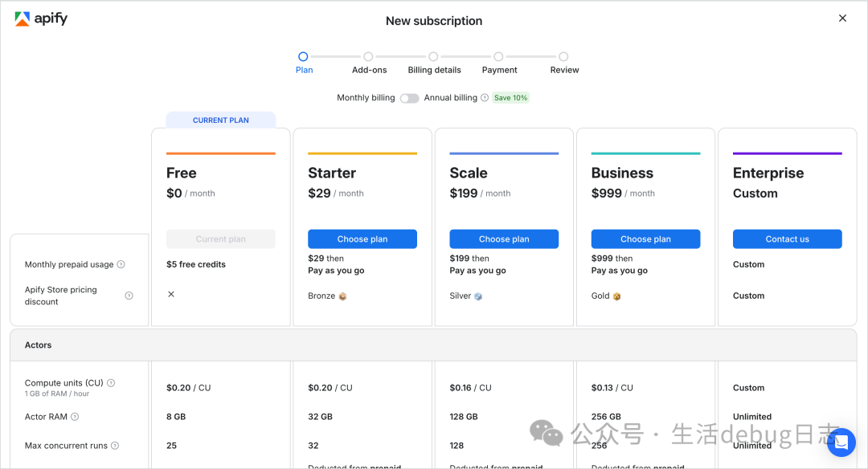
Task: Click info icon next to Annual billing
Action: coord(485,98)
